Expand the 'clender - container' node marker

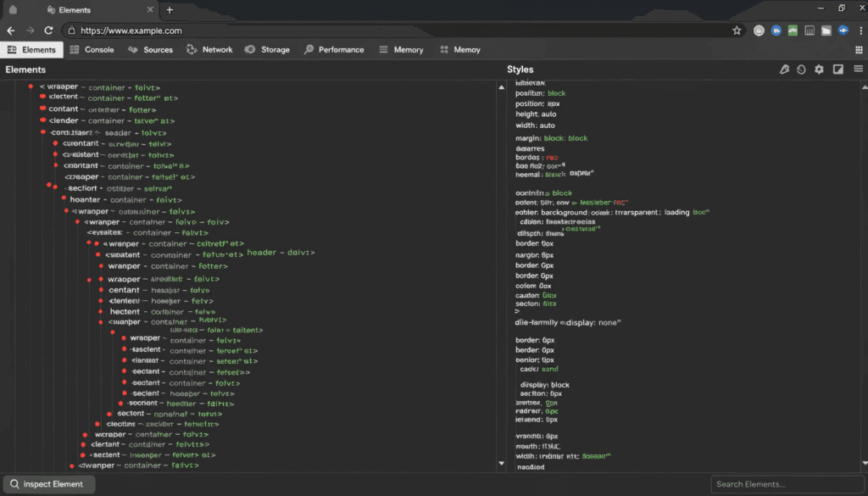click(x=42, y=120)
